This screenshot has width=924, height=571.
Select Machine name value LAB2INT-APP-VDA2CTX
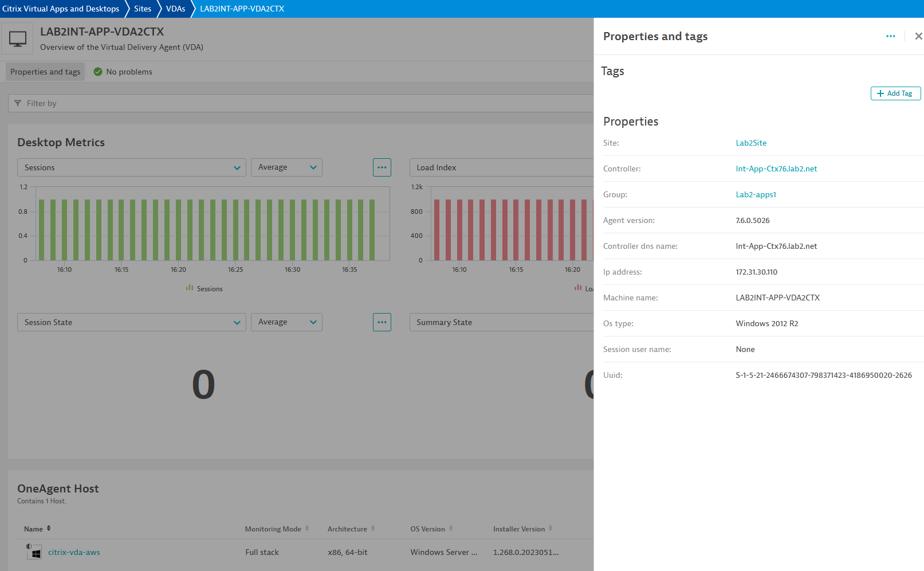coord(777,298)
